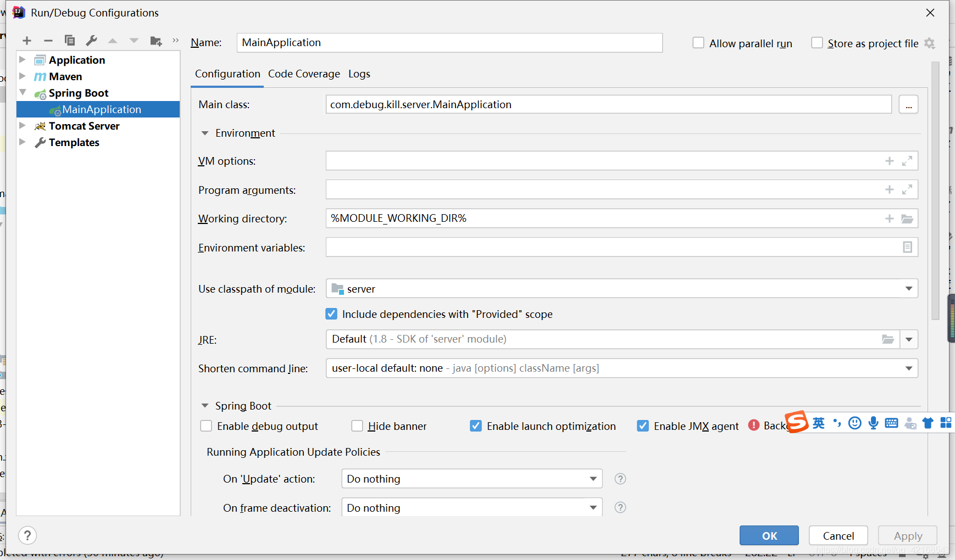Copy the selected configuration
Screen dimensions: 955x560
[x=70, y=41]
